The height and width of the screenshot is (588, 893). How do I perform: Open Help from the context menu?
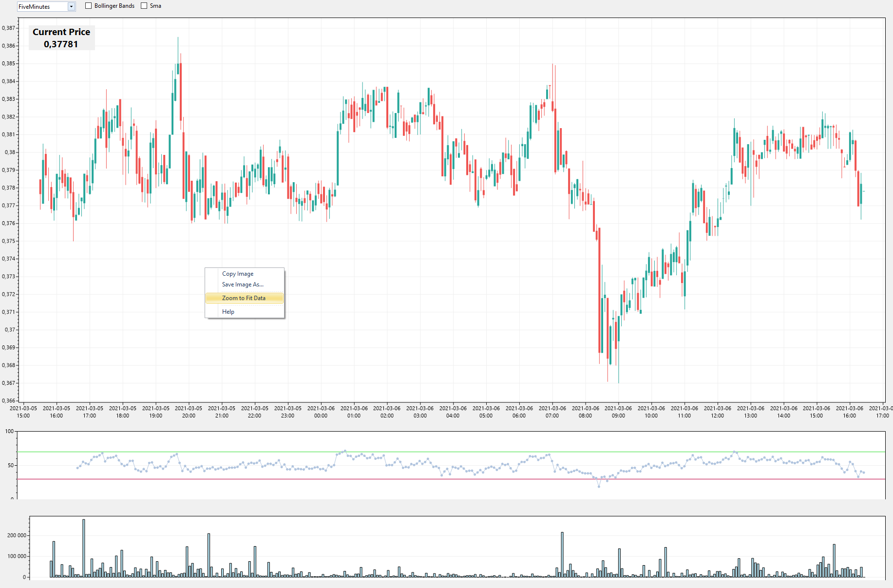tap(228, 311)
